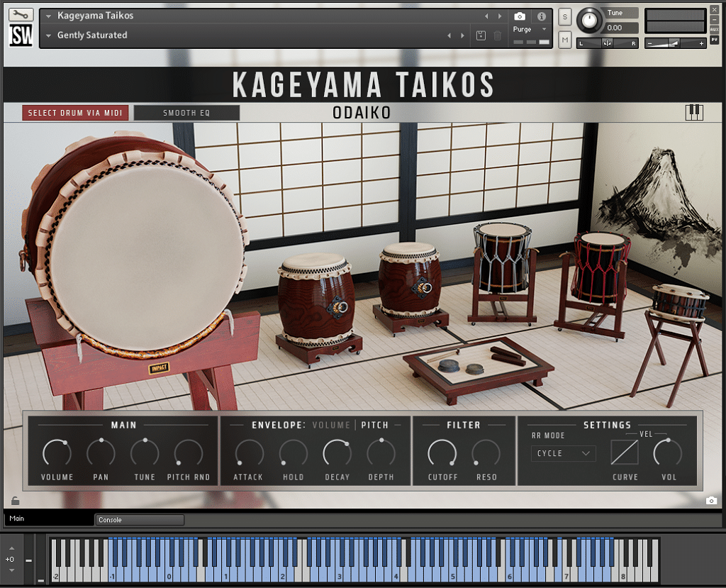
Task: Load next instrument via arrow beside Kageyama Taikos
Action: point(500,16)
